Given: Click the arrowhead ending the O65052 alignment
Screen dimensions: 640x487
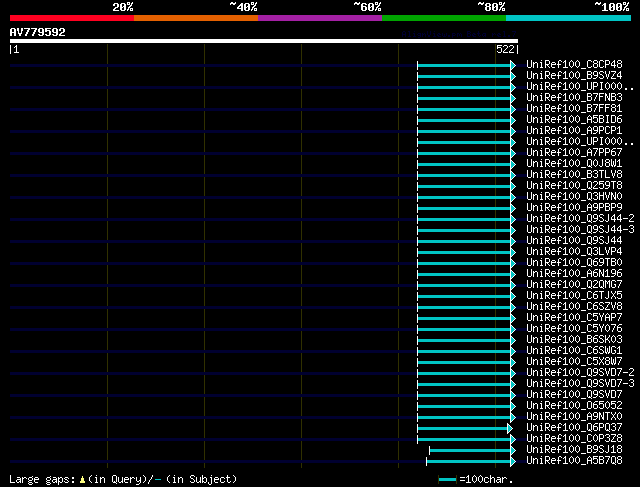Looking at the screenshot, I should pos(513,407).
